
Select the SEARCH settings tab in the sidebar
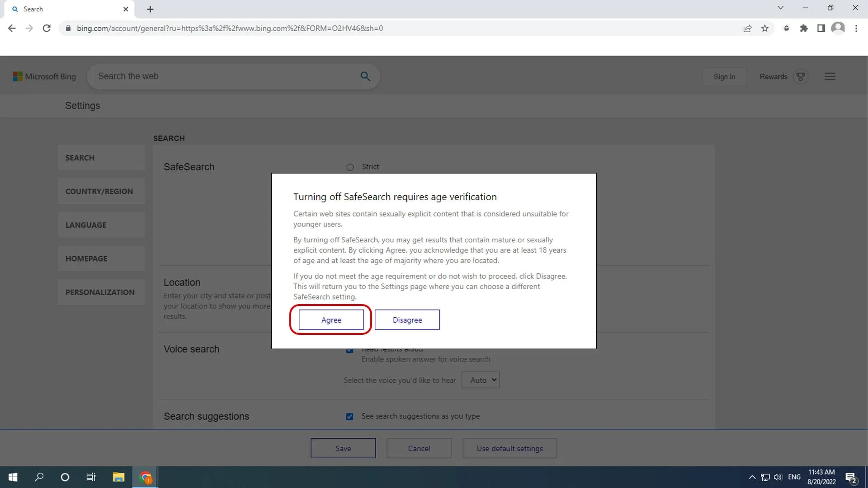click(x=101, y=158)
